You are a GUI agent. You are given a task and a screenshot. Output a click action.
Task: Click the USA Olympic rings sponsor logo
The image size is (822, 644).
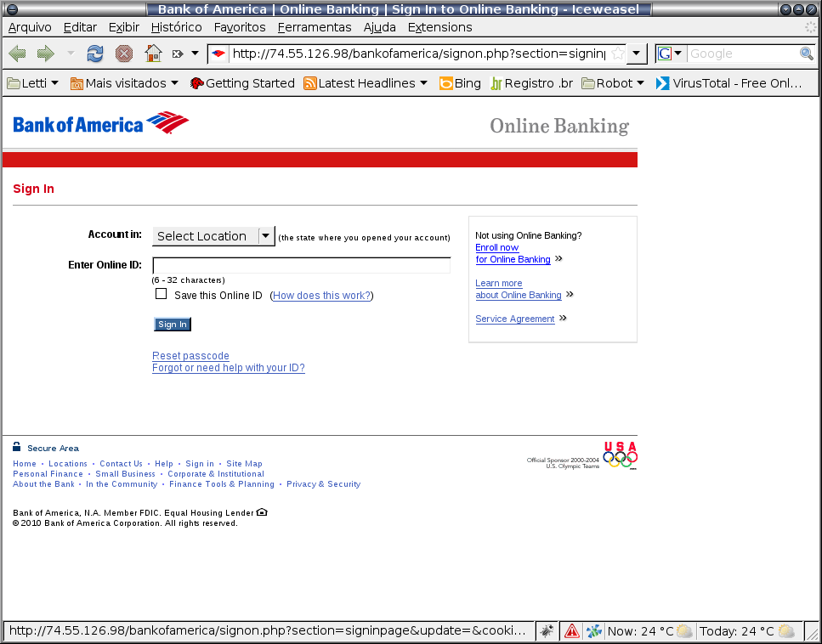pos(620,455)
